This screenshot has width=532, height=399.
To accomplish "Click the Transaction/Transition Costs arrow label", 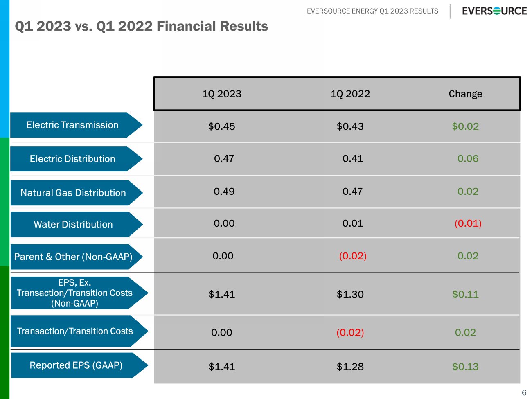I will click(75, 331).
